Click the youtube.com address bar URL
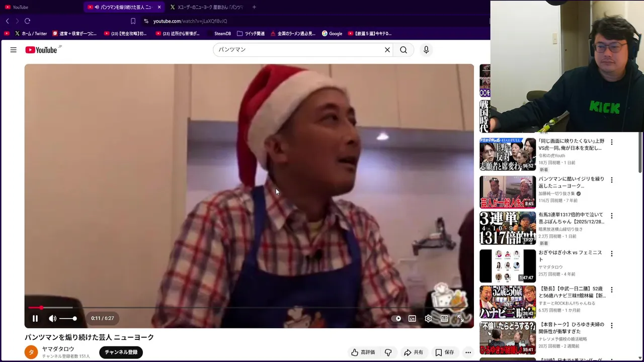The image size is (644, 362). pyautogui.click(x=190, y=21)
